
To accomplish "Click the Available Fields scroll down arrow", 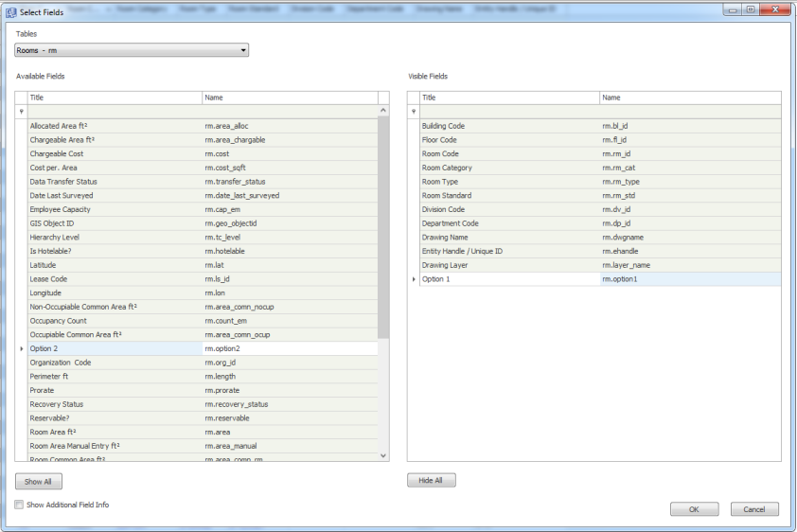I will [383, 455].
